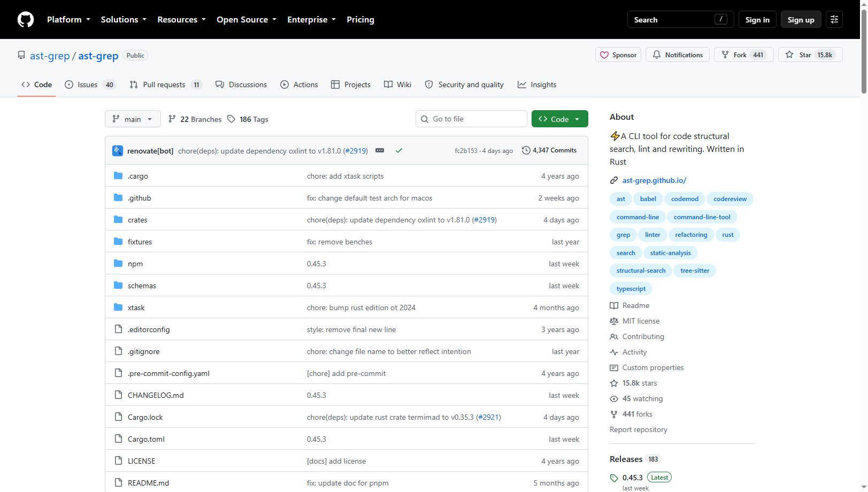This screenshot has height=492, width=868.
Task: Open the 4,347 Commits history link
Action: click(549, 150)
